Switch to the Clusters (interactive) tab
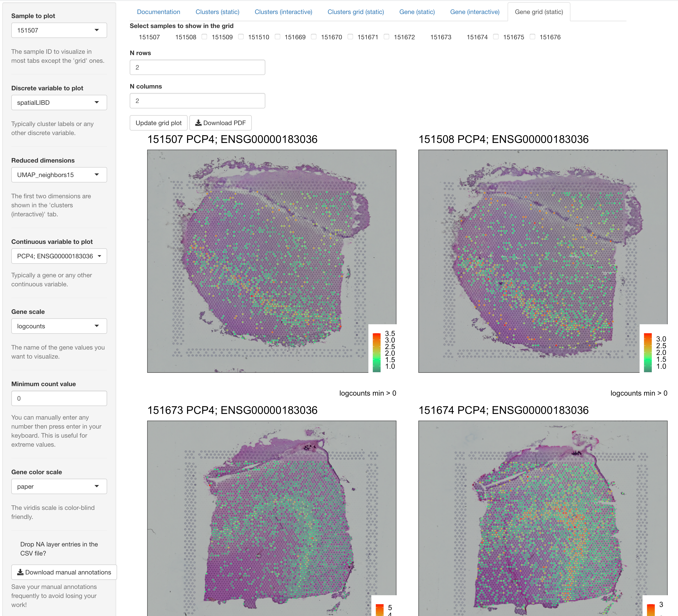678x616 pixels. [283, 12]
